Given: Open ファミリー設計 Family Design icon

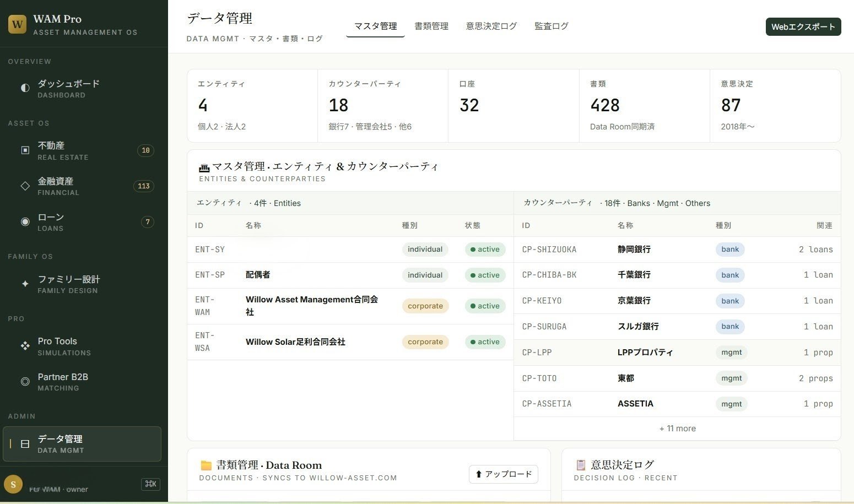Looking at the screenshot, I should pos(25,284).
